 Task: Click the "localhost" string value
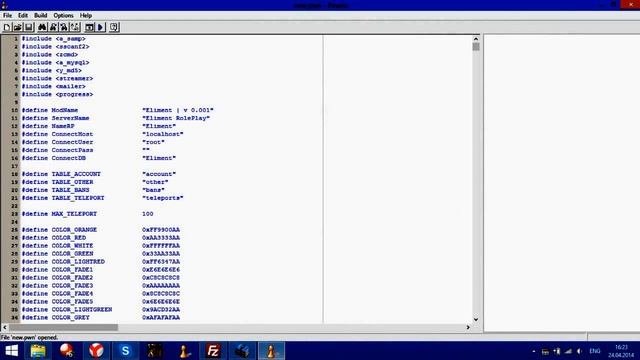coord(163,134)
